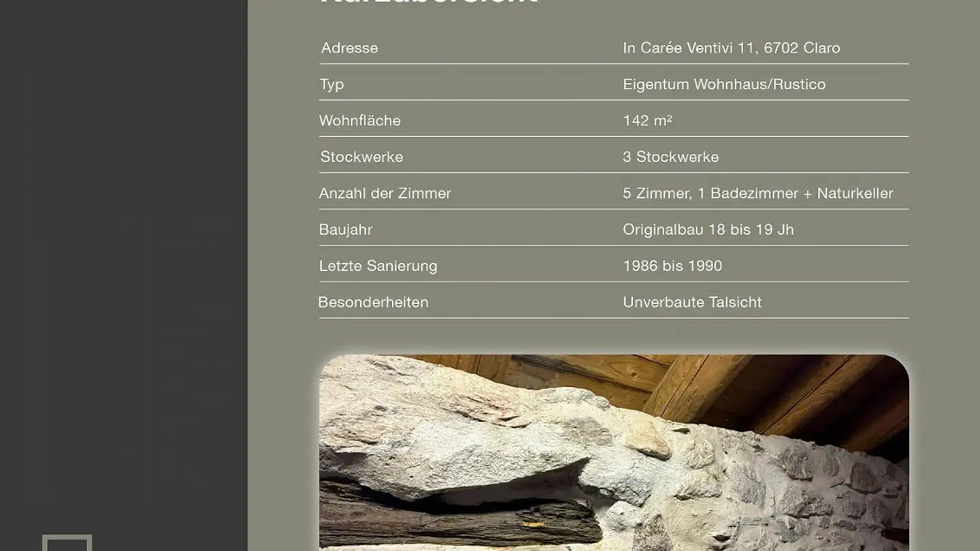Viewport: 980px width, 551px height.
Task: Click 'Eigentum Wohnhaus/Rustico' value
Action: [723, 84]
